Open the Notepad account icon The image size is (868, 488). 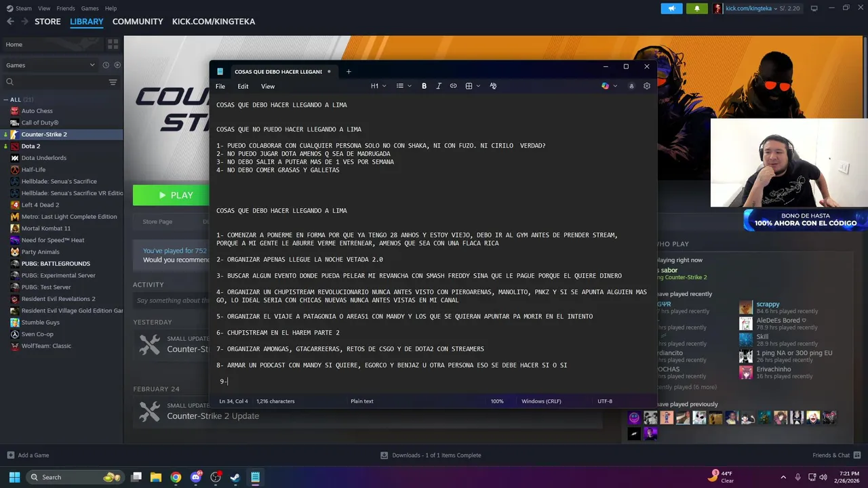(631, 86)
